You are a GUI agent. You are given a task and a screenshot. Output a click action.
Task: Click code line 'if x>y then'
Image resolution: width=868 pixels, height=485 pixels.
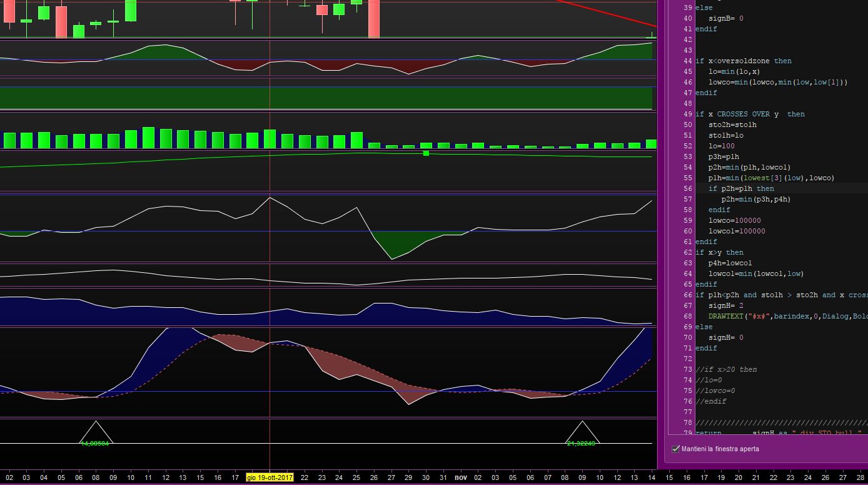coord(719,252)
